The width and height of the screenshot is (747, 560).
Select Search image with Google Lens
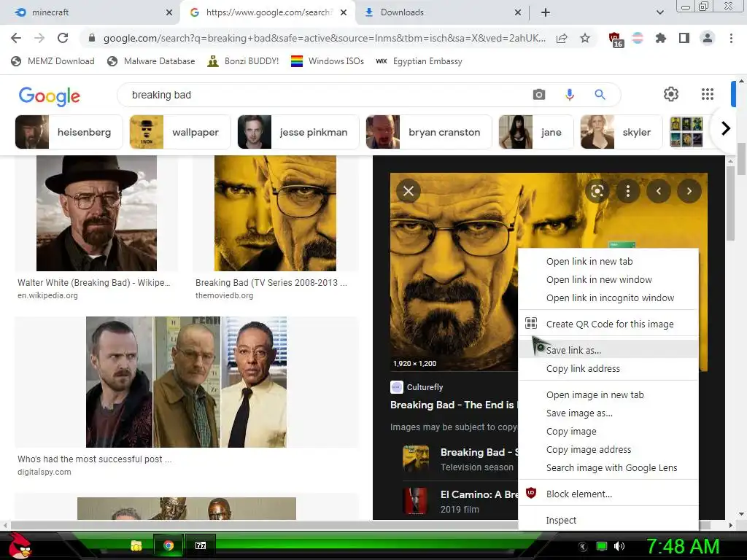tap(608, 467)
